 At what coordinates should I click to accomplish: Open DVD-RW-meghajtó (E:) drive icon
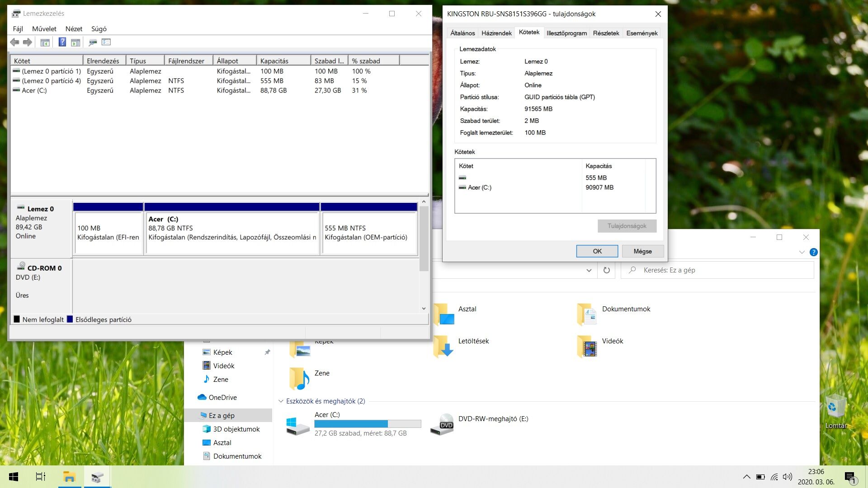[x=442, y=425]
